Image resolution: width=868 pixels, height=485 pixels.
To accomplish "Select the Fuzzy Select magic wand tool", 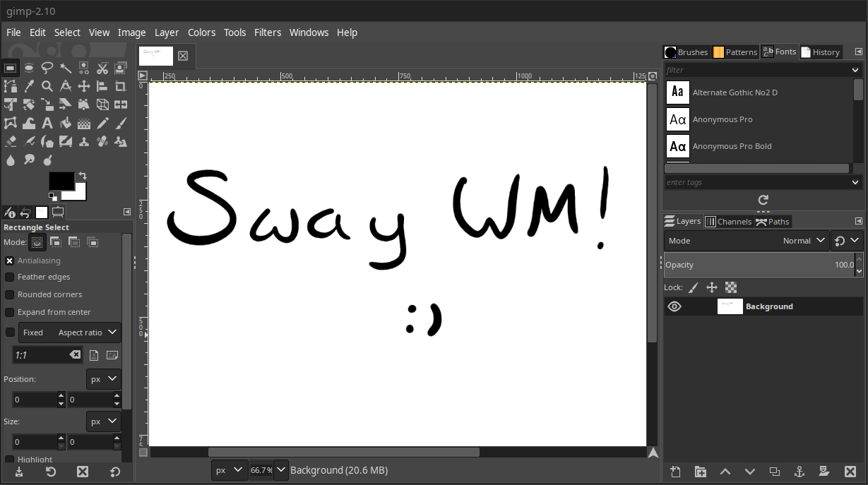I will click(x=66, y=68).
